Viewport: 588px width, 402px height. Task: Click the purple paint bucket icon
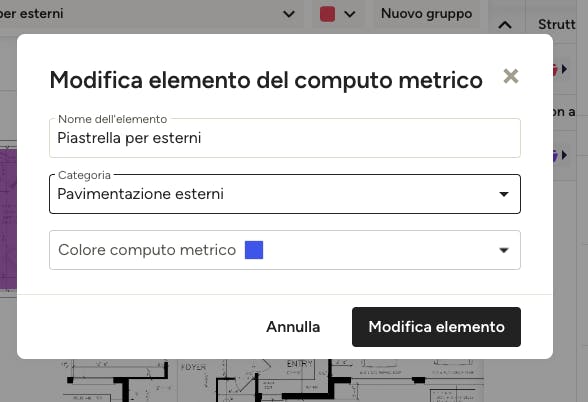[555, 155]
